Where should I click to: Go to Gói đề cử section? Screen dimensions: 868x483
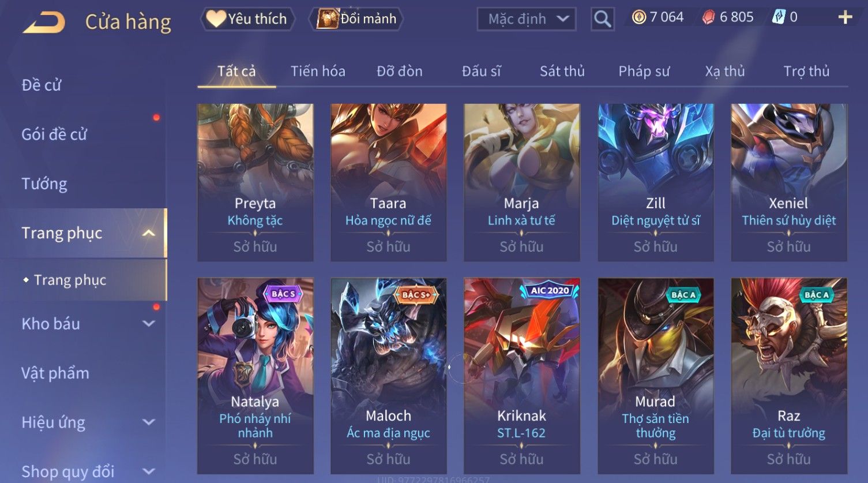pyautogui.click(x=54, y=134)
